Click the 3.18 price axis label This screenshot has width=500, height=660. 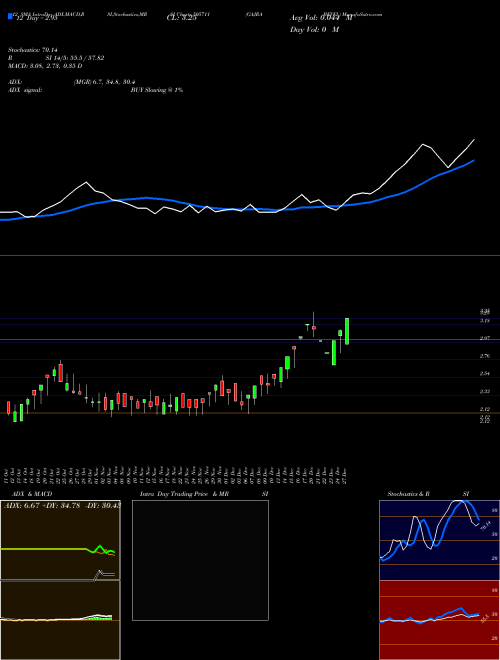click(x=484, y=321)
